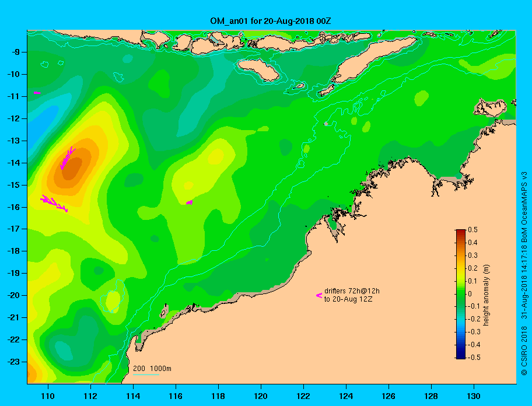Click the longitude axis label "112"

click(x=90, y=396)
